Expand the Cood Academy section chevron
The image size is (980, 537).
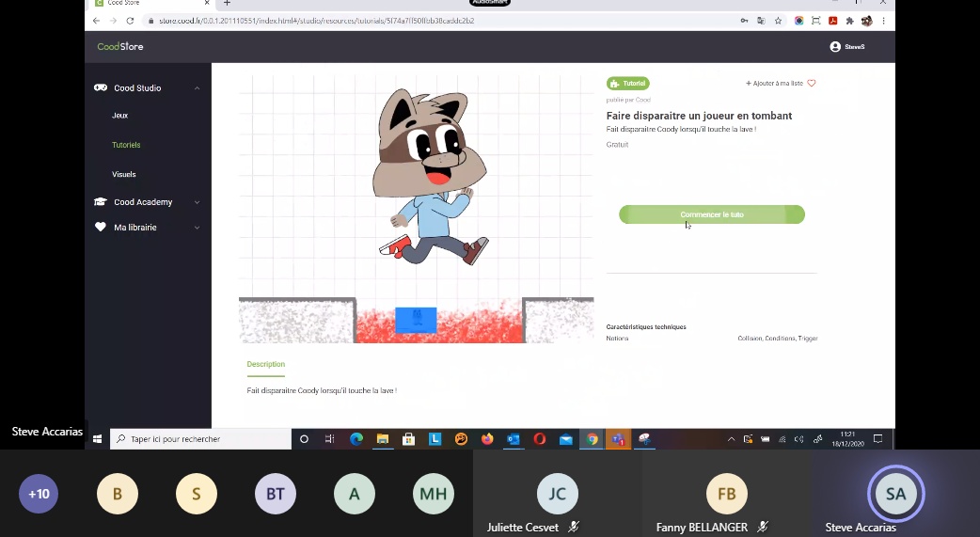197,202
